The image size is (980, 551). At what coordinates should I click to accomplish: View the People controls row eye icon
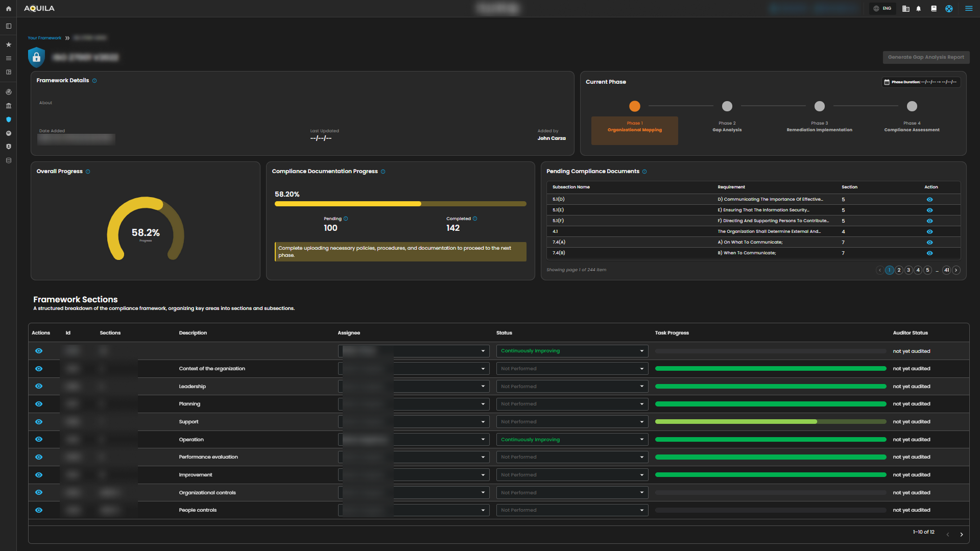coord(39,510)
